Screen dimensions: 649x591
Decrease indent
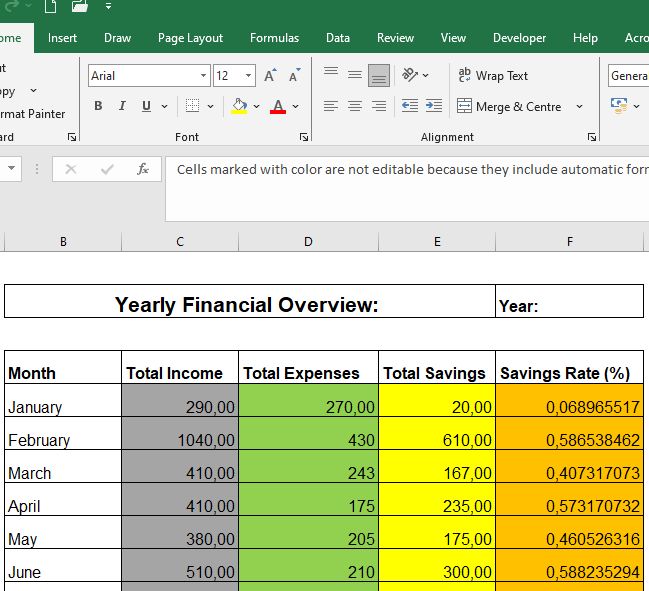[410, 106]
